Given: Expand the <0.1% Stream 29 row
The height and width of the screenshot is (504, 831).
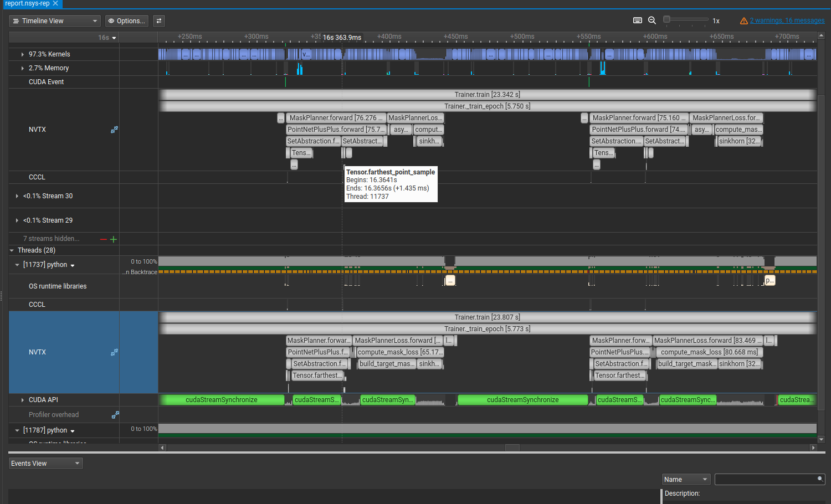Looking at the screenshot, I should tap(17, 220).
